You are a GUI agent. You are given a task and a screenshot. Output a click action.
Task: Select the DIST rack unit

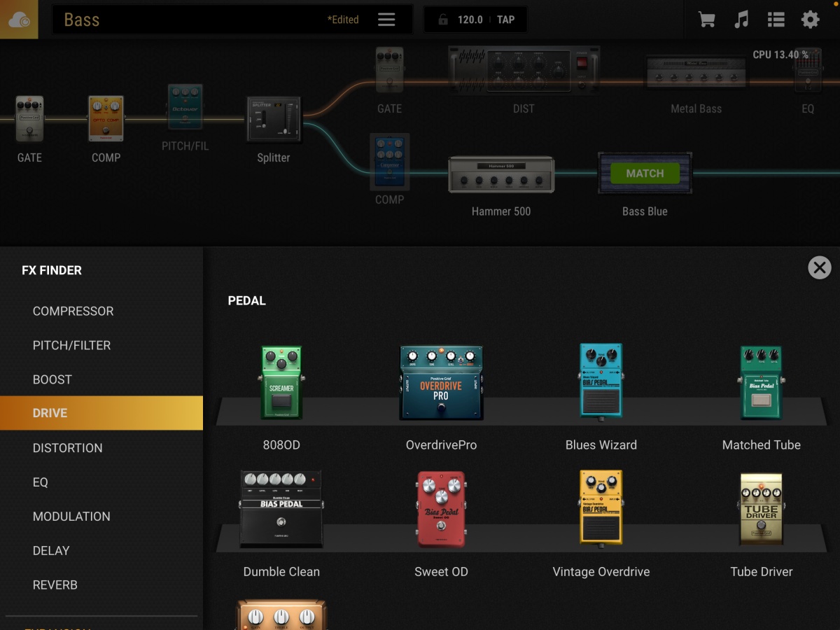pyautogui.click(x=524, y=71)
